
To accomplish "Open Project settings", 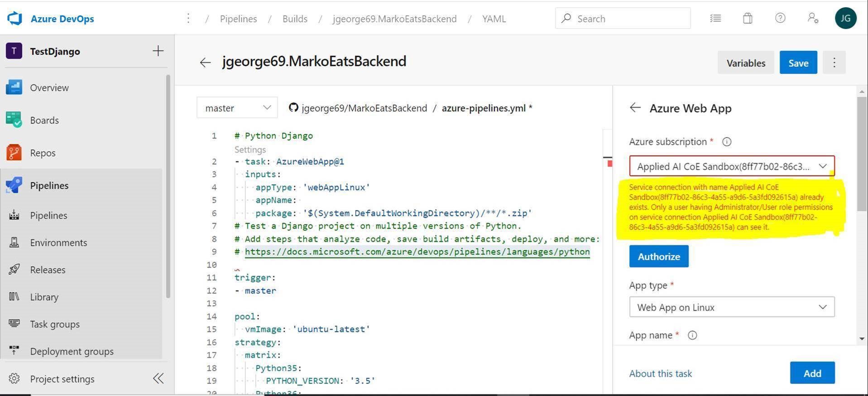I will tap(62, 379).
